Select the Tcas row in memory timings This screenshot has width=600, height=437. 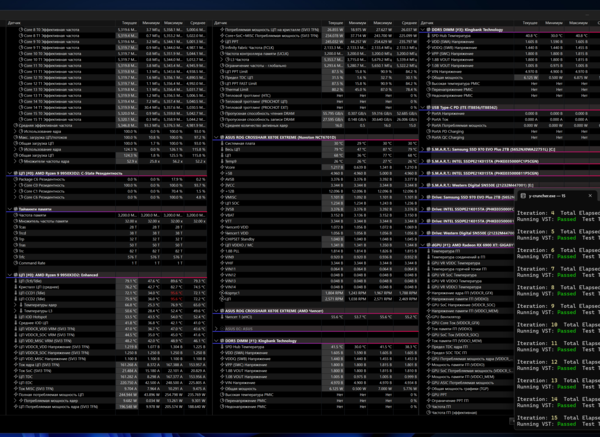pyautogui.click(x=107, y=227)
